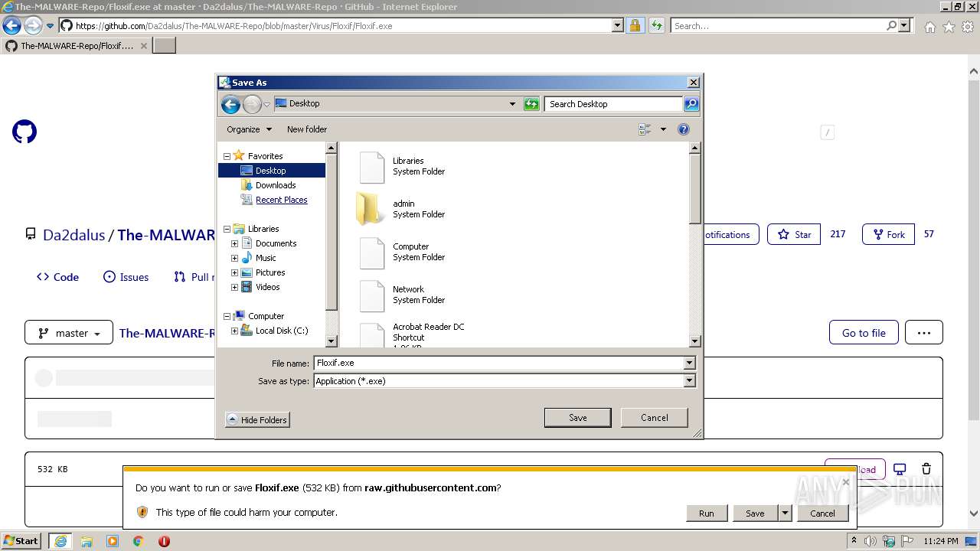Viewport: 980px width, 551px height.
Task: Open the File name dropdown arrow
Action: click(x=689, y=364)
